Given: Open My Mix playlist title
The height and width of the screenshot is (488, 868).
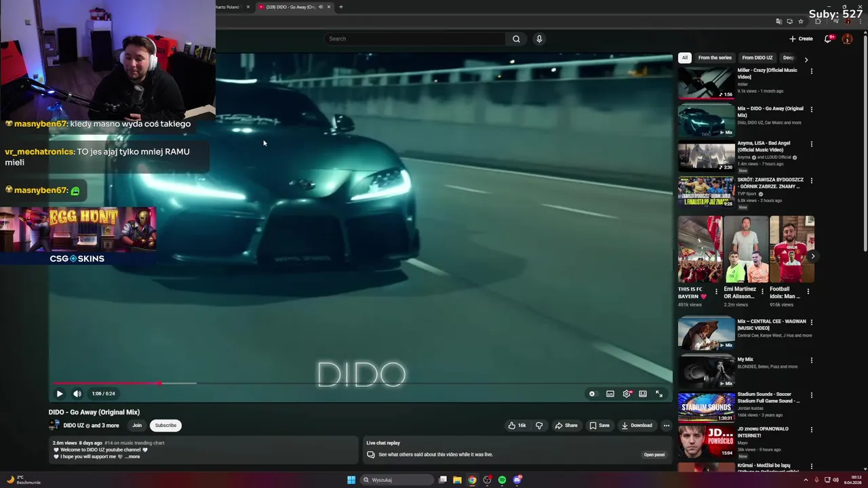Looking at the screenshot, I should coord(745,359).
